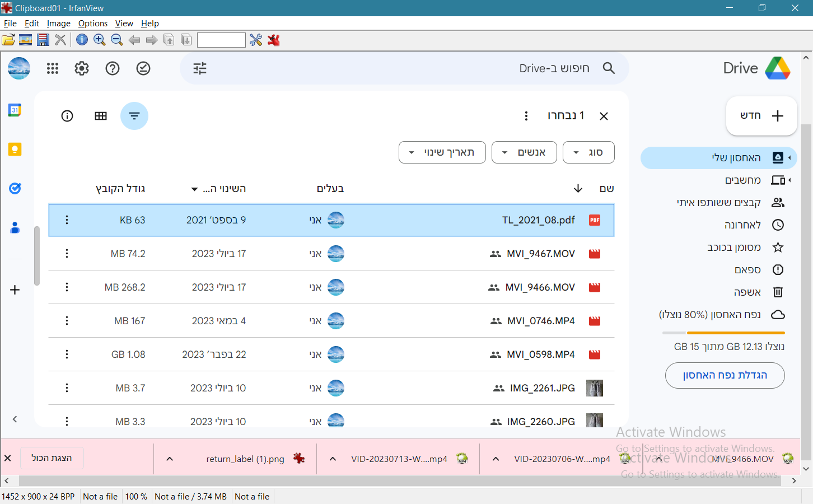Open chevron menu for return_label (1).png download
Screen dimensions: 813x504
click(x=170, y=459)
